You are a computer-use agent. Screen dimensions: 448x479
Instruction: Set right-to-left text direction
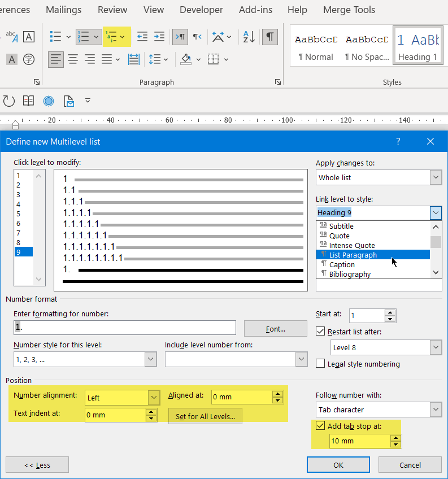(x=197, y=37)
